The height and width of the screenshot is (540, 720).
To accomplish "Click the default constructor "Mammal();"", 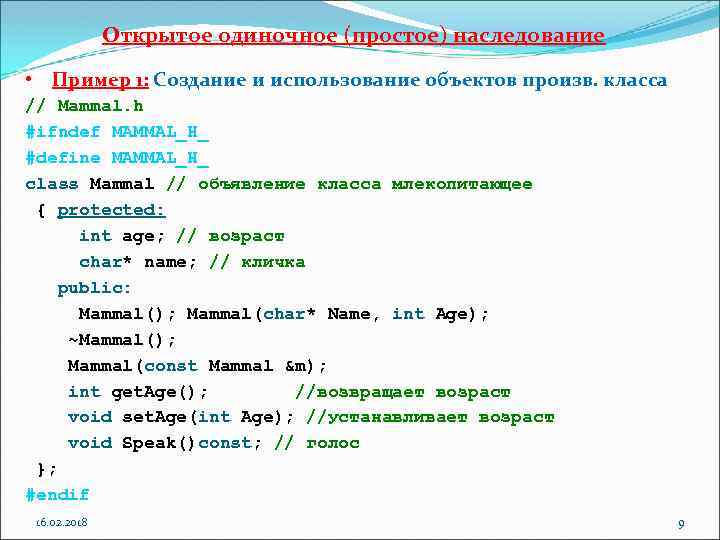I will point(127,314).
